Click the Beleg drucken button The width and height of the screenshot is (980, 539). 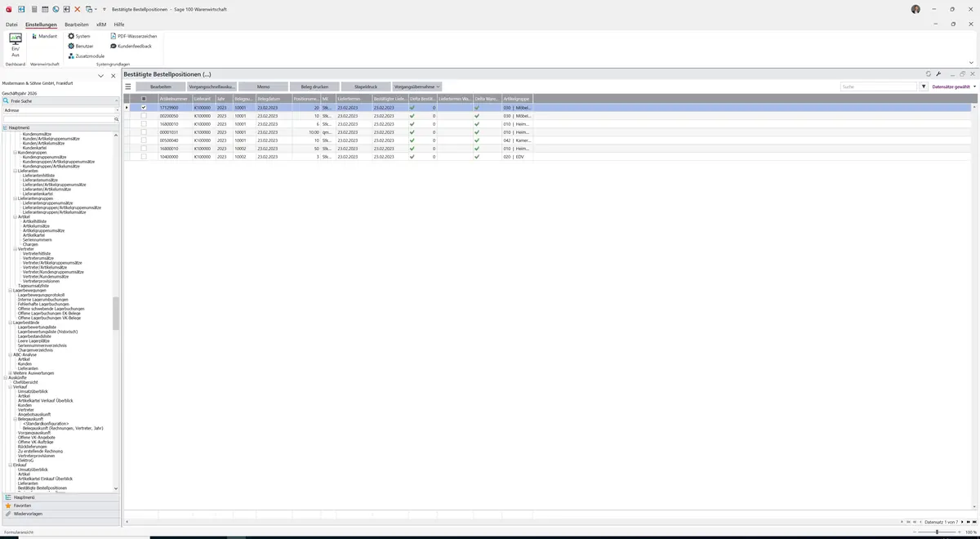pyautogui.click(x=314, y=87)
